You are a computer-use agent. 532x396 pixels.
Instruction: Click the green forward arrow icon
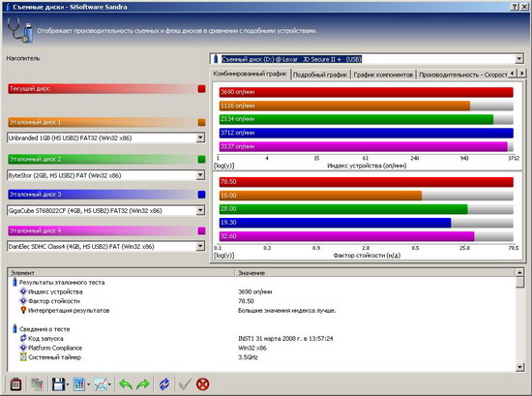coord(143,384)
